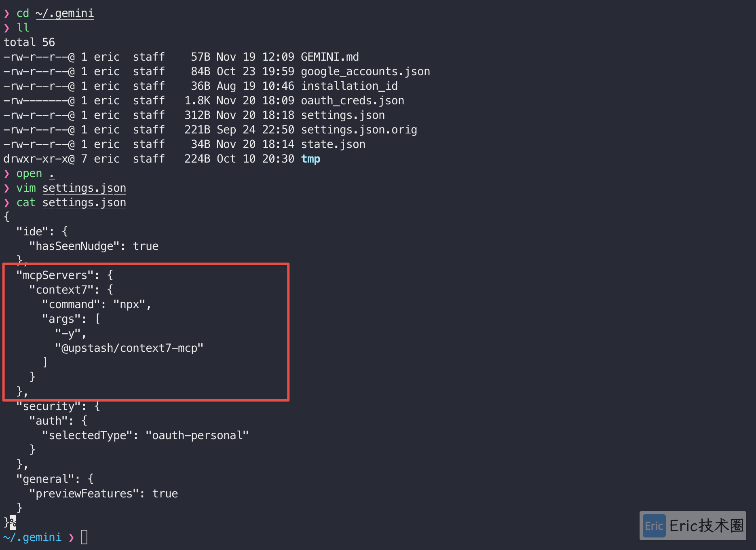The width and height of the screenshot is (756, 550).
Task: Select state.json in the file listing
Action: [333, 144]
